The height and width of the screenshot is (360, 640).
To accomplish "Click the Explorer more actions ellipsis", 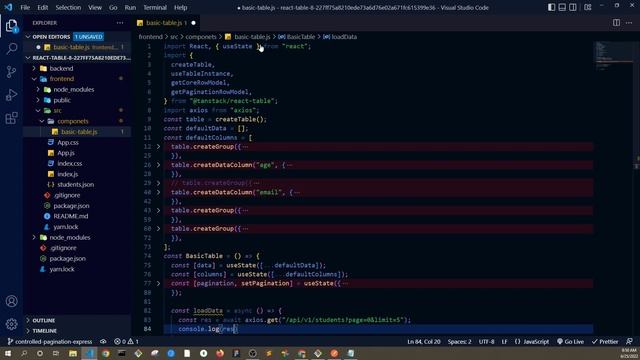I will tap(120, 23).
